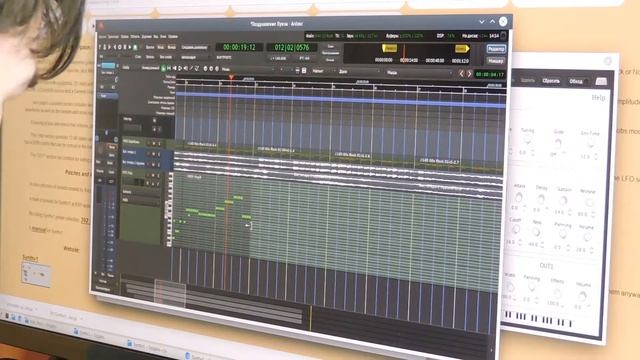Screen dimensions: 640x360
Task: Select the green Grab mode tool
Action: [163, 69]
